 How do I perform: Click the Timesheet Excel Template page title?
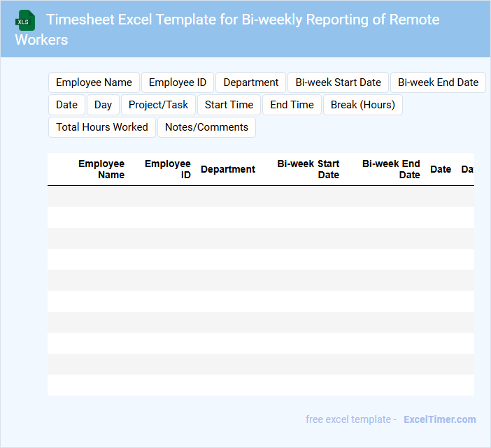tap(227, 29)
